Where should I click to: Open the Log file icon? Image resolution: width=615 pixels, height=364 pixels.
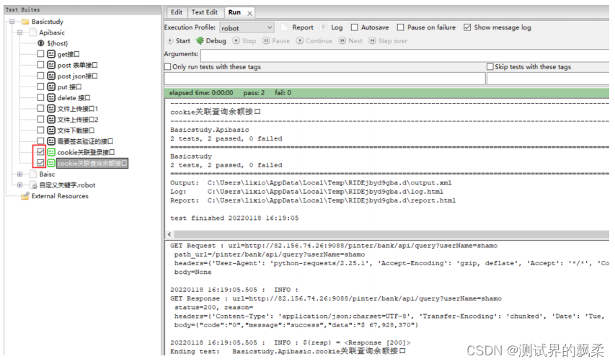coord(324,27)
